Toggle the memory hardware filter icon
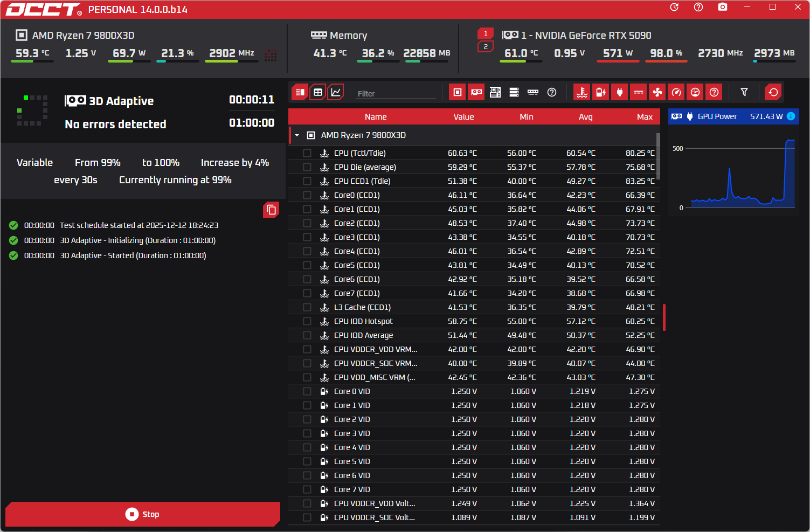Image resolution: width=810 pixels, height=532 pixels. (x=533, y=92)
